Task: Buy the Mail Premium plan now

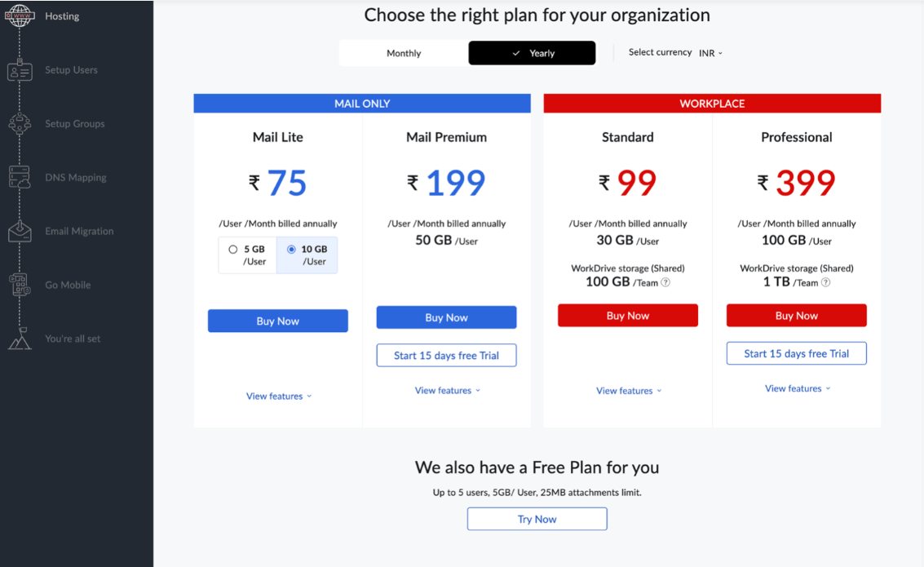Action: tap(446, 317)
